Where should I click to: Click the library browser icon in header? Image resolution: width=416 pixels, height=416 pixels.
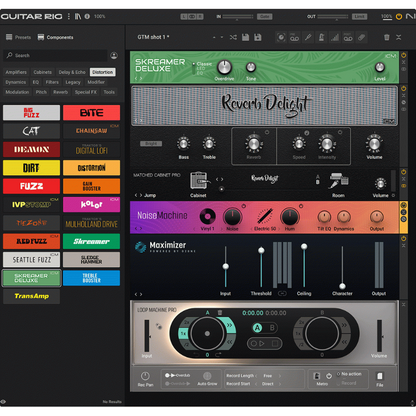(x=78, y=16)
